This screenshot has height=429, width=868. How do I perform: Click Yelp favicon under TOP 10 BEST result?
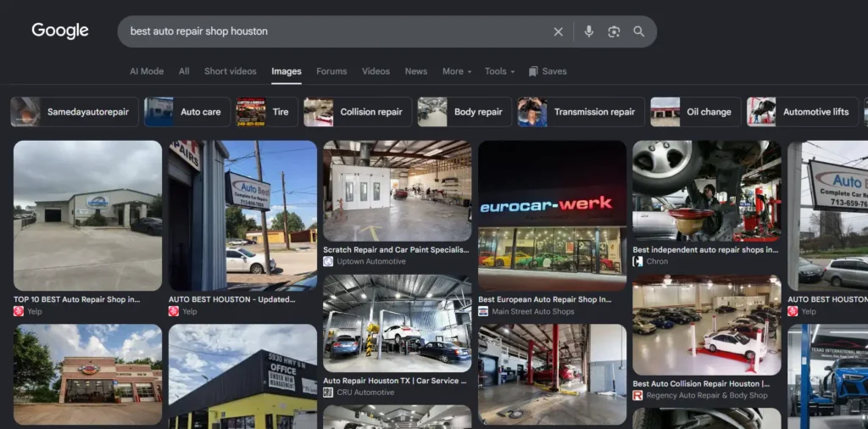pos(19,312)
